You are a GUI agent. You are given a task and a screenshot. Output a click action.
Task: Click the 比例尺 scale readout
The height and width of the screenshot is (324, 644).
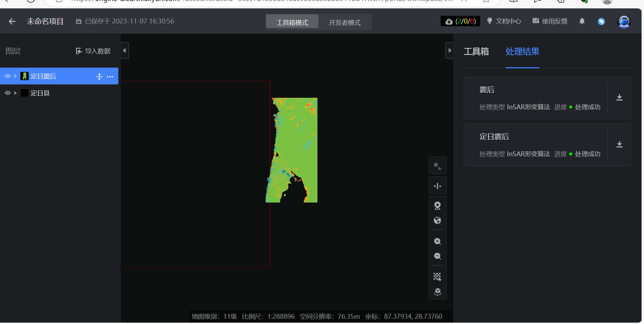(x=268, y=317)
